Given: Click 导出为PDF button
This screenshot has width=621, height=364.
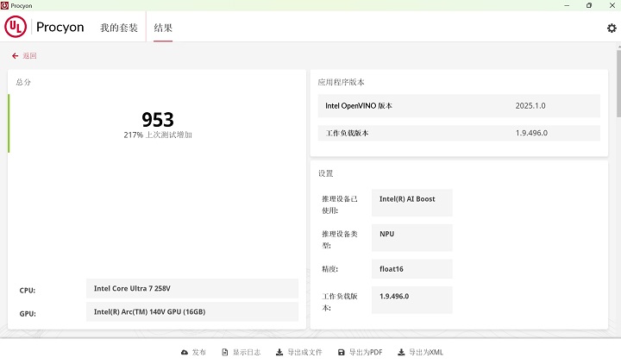Looking at the screenshot, I should click(x=360, y=352).
